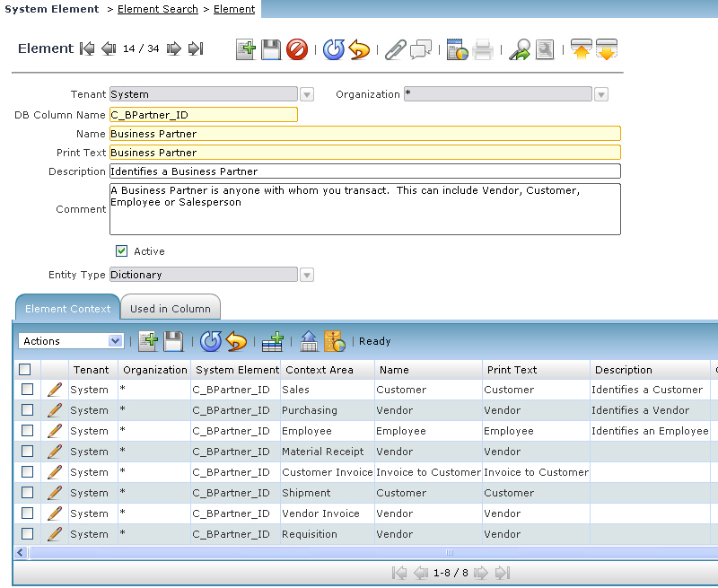This screenshot has height=588, width=718.
Task: Select the Element Context tab
Action: (68, 308)
